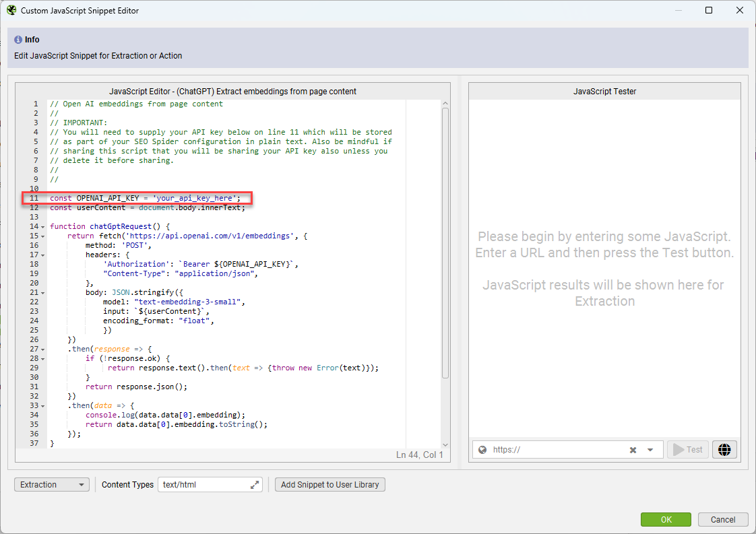Click Add Snippet to User Library

point(329,484)
